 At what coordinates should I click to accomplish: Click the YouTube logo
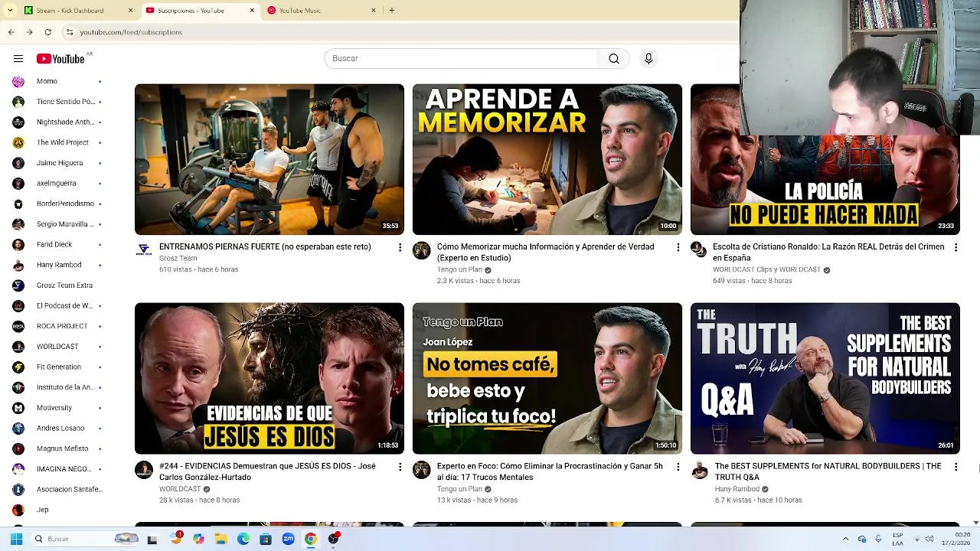[x=60, y=59]
